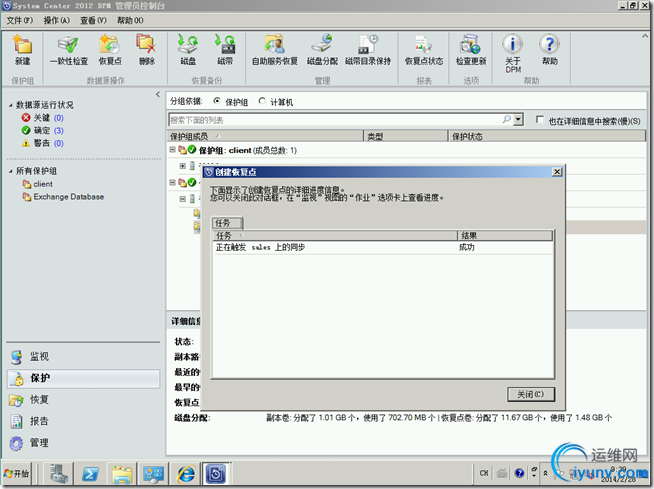Viewport: 654px width, 489px height.
Task: Filter by 确定 (3) status
Action: (x=43, y=131)
